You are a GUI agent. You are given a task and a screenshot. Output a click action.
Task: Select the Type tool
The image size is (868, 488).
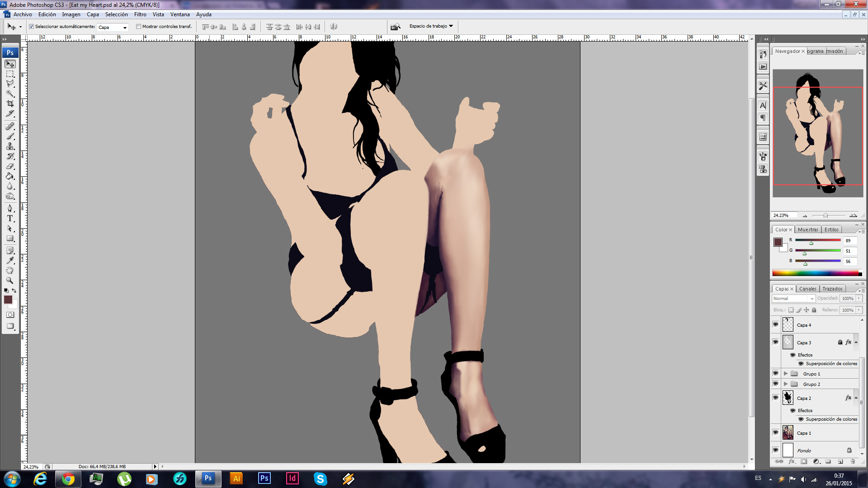pos(10,218)
